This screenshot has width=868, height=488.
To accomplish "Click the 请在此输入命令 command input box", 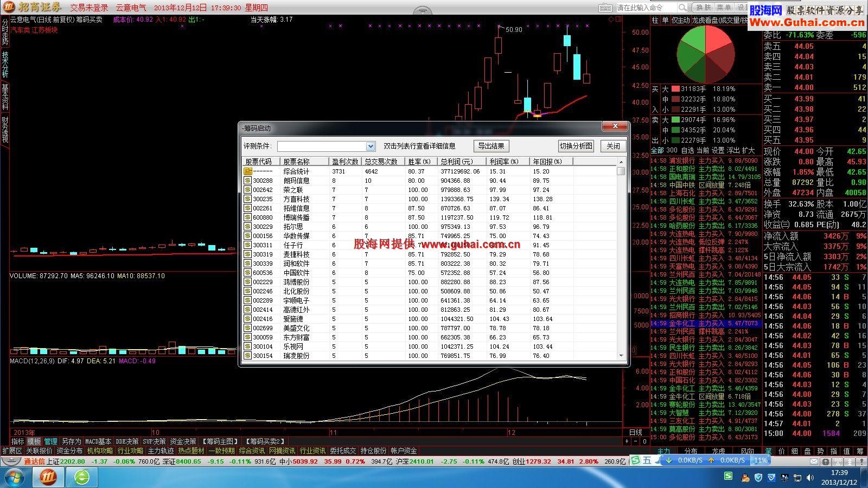I will [x=646, y=8].
